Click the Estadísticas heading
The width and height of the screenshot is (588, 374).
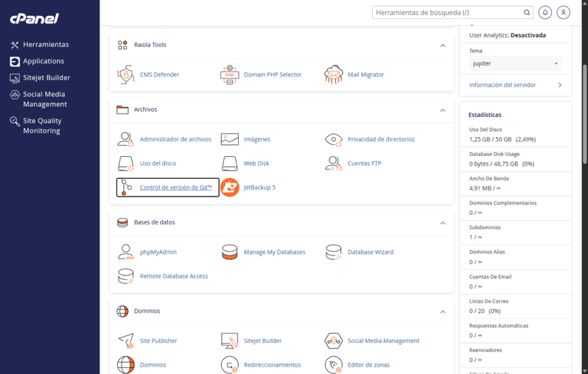click(x=485, y=115)
